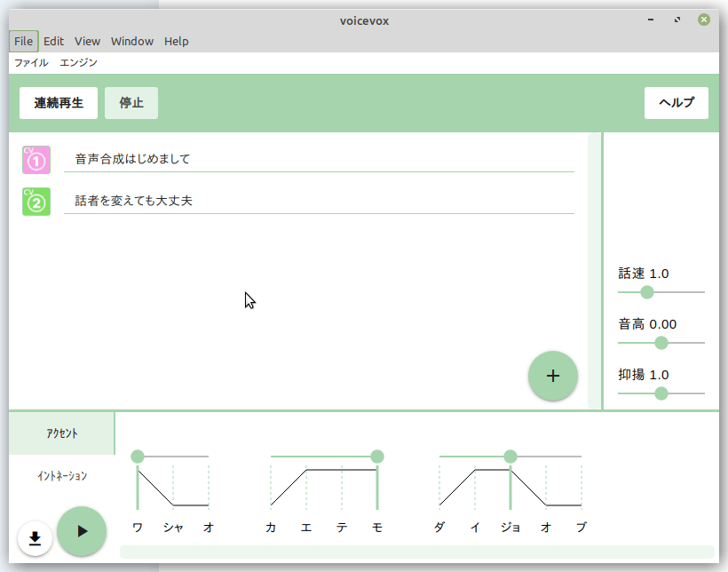The image size is (728, 572).
Task: Click the horizontal scrollbar below the accent editor
Action: tap(416, 552)
